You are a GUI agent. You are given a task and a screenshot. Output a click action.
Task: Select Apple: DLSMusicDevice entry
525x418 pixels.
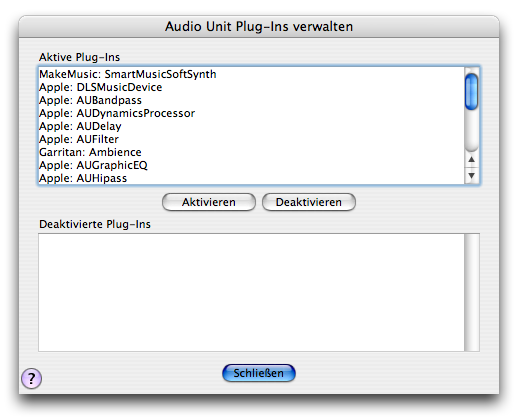coord(251,87)
